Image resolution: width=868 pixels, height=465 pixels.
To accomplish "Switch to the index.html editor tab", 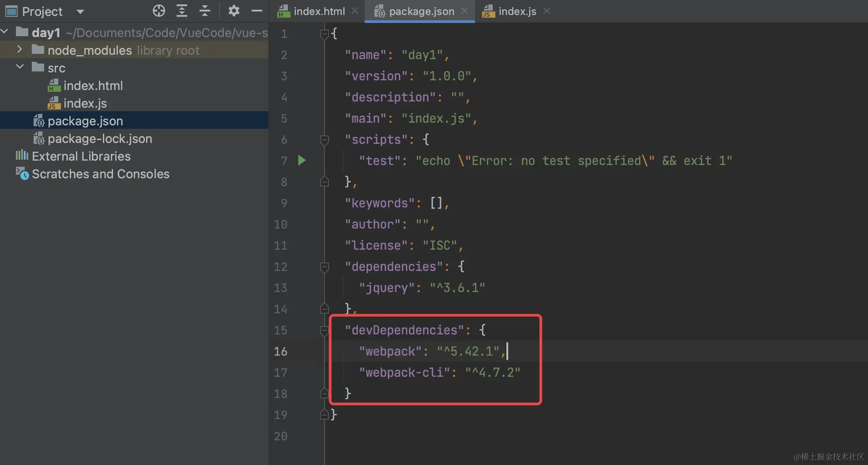I will click(x=318, y=11).
